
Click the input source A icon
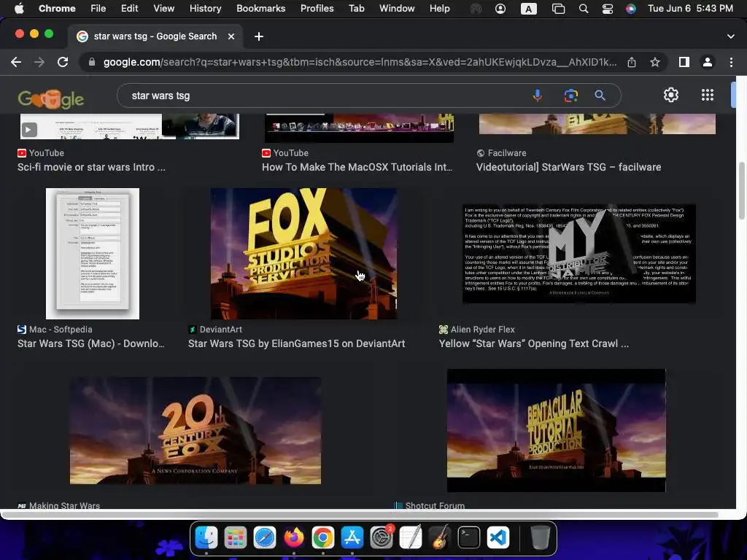click(x=528, y=9)
